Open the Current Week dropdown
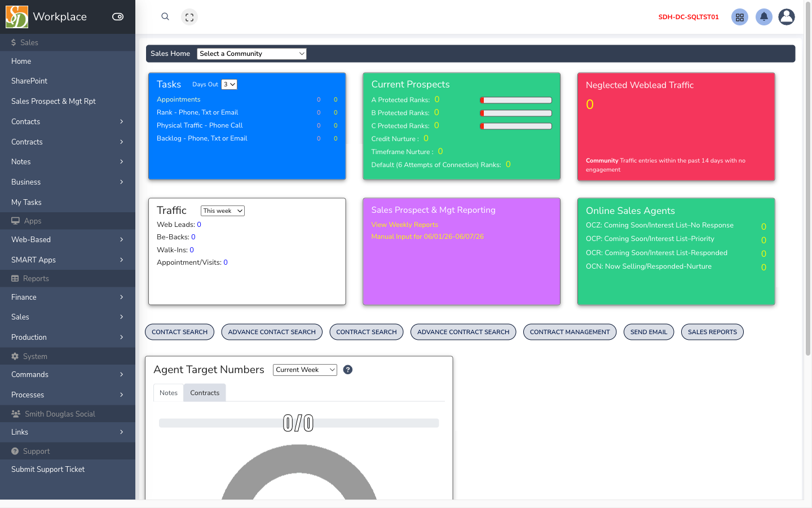 (x=305, y=370)
